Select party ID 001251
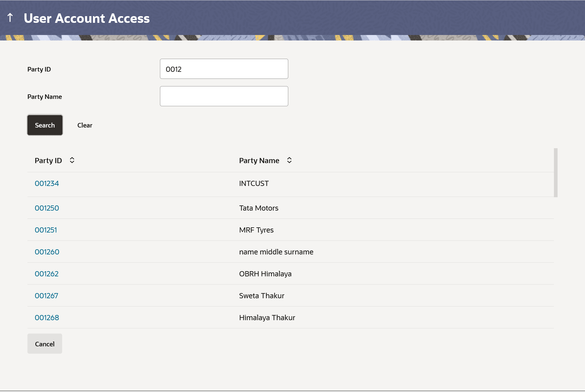The width and height of the screenshot is (585, 392). [46, 230]
